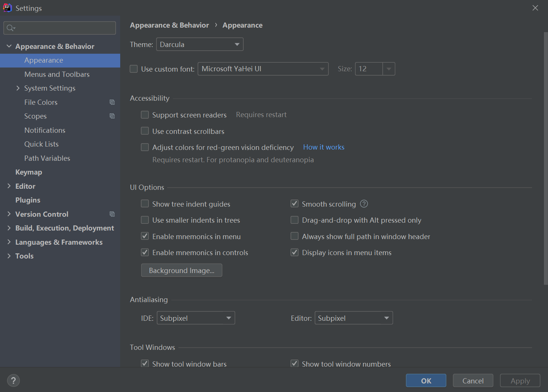Open the Editor antialiasing Subpixel dropdown

354,318
